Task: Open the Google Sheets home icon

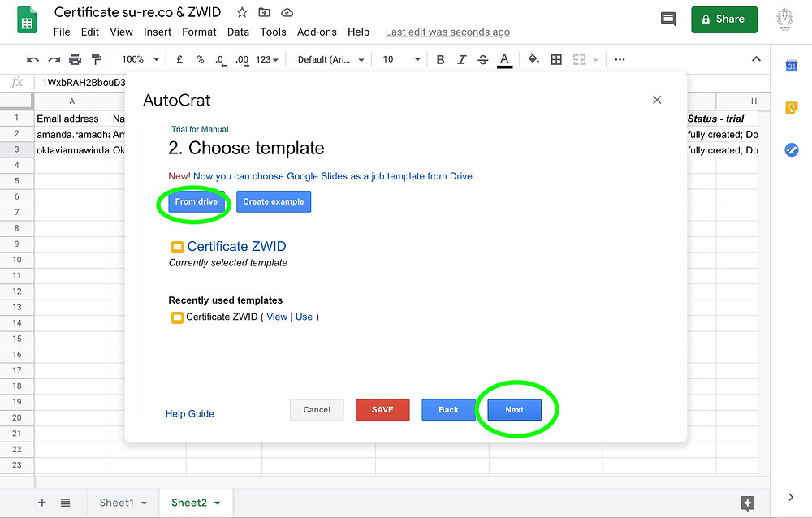Action: point(27,19)
